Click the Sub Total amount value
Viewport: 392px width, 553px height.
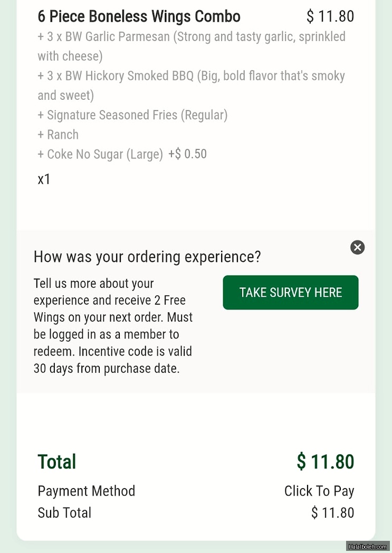click(332, 513)
